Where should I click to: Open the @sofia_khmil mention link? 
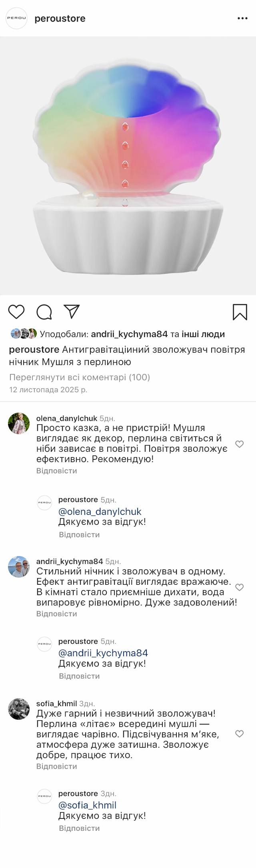[x=87, y=805]
